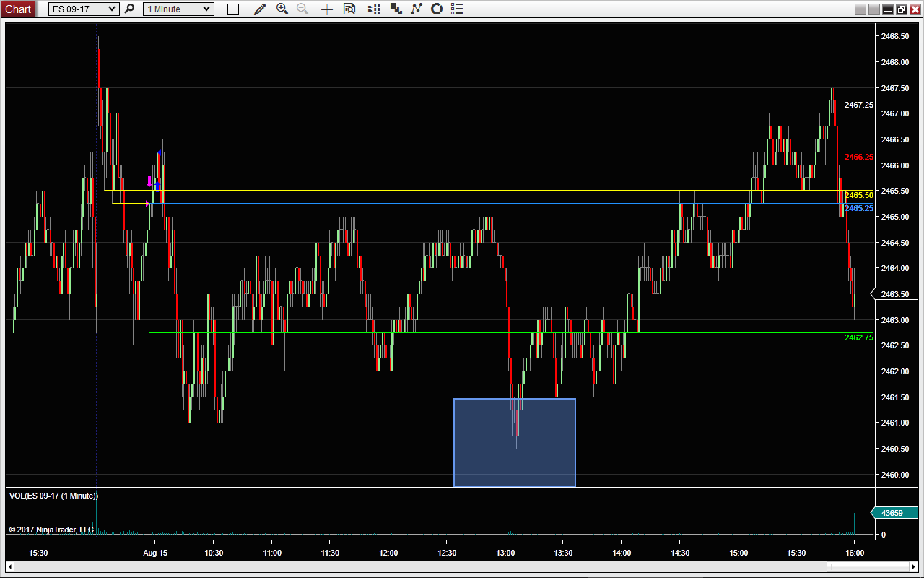Click the 13:00 time axis label
The image size is (924, 578).
tap(505, 553)
